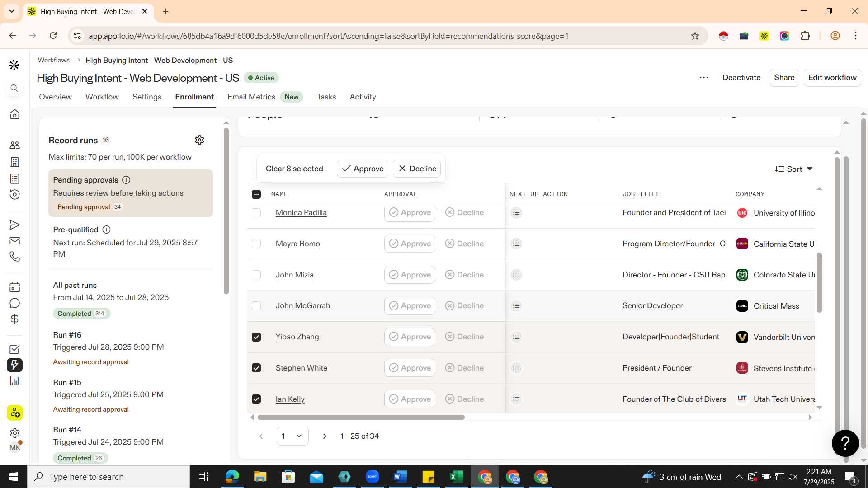Open the Sort dropdown

coord(793,169)
